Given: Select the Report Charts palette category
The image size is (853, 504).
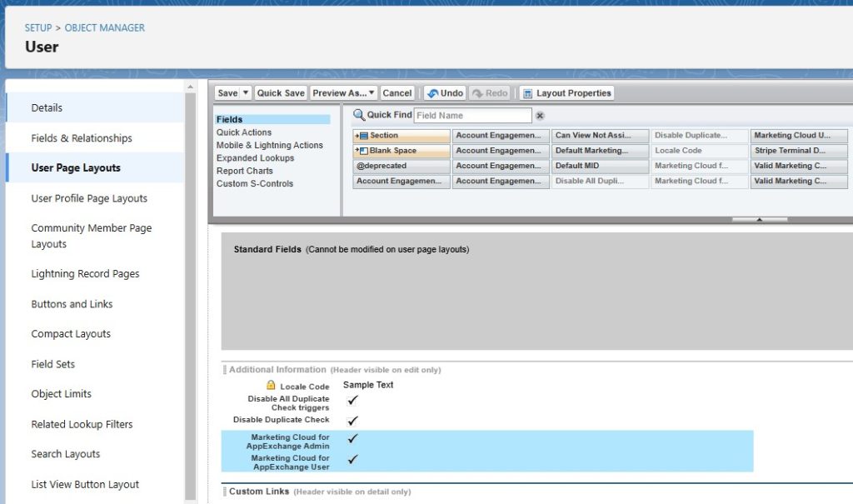Looking at the screenshot, I should (x=245, y=171).
